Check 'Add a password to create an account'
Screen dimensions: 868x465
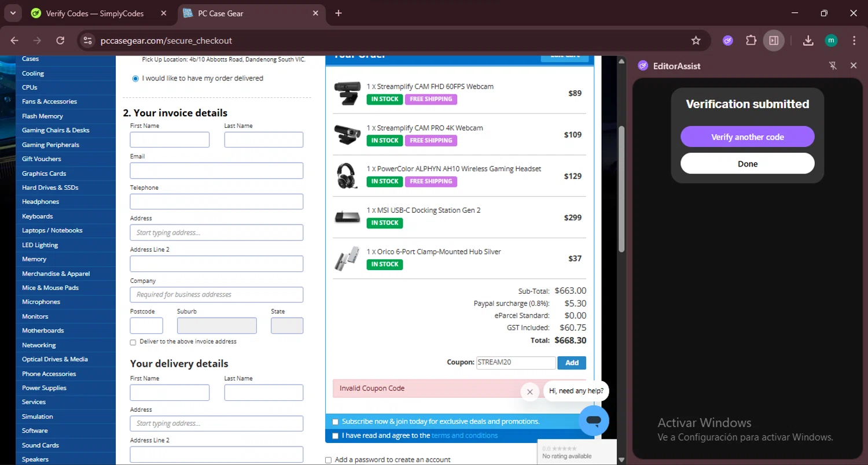click(x=328, y=460)
